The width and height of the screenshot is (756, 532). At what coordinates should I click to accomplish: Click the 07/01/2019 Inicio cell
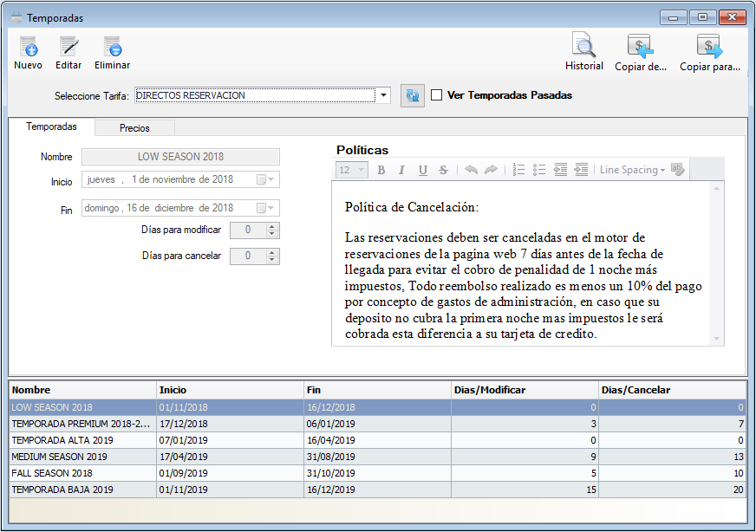coord(231,440)
